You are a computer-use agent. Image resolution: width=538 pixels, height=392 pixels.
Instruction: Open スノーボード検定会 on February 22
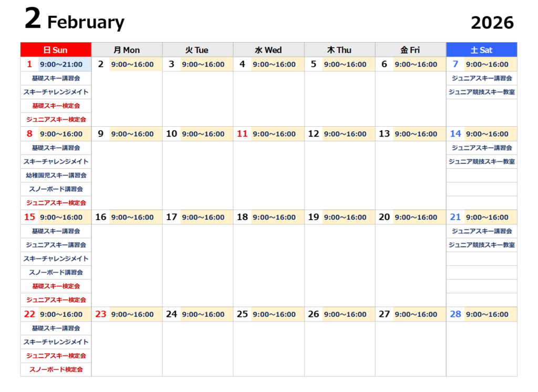[56, 369]
